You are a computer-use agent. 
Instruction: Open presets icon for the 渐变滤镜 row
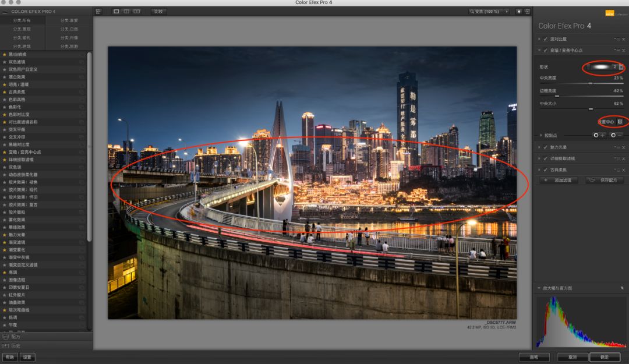[82, 242]
